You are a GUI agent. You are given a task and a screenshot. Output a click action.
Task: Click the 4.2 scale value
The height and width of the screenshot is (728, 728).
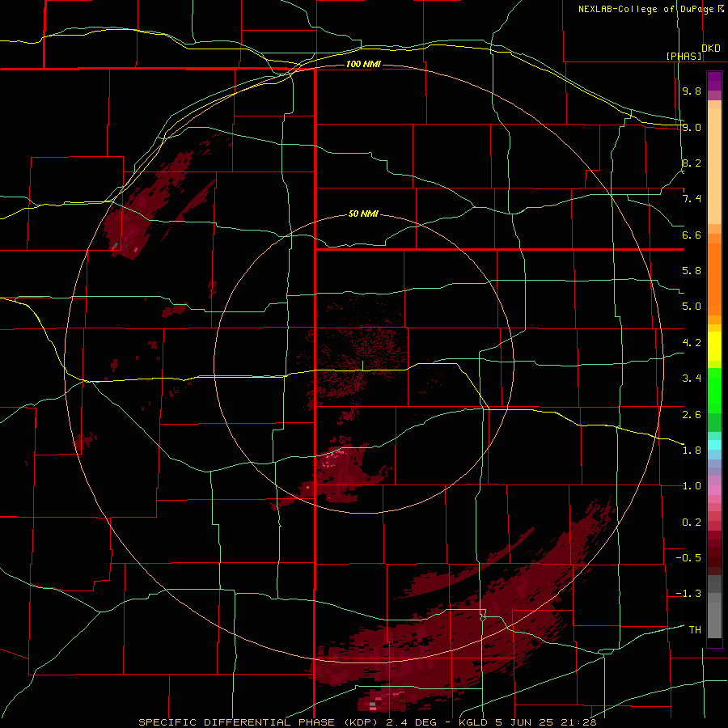tap(692, 343)
